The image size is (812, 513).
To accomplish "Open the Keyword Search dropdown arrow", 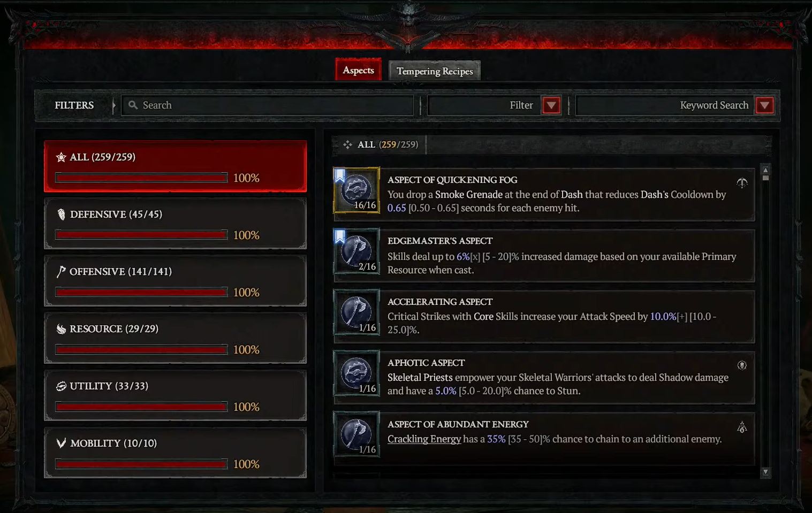I will pos(764,105).
